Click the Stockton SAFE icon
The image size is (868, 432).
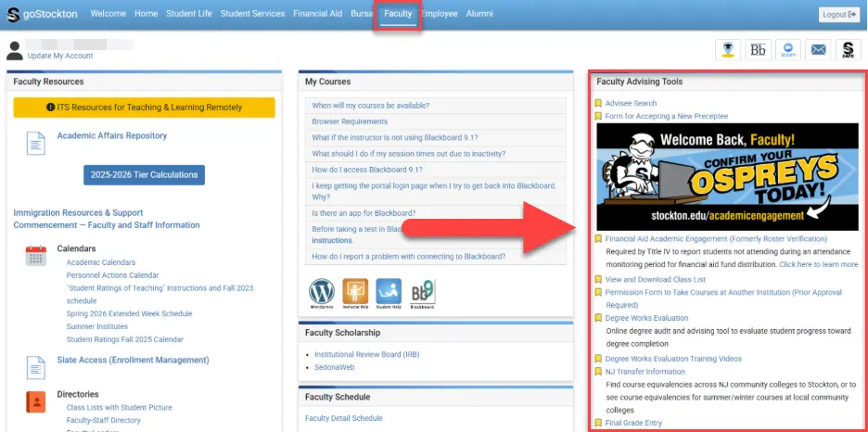pos(848,50)
